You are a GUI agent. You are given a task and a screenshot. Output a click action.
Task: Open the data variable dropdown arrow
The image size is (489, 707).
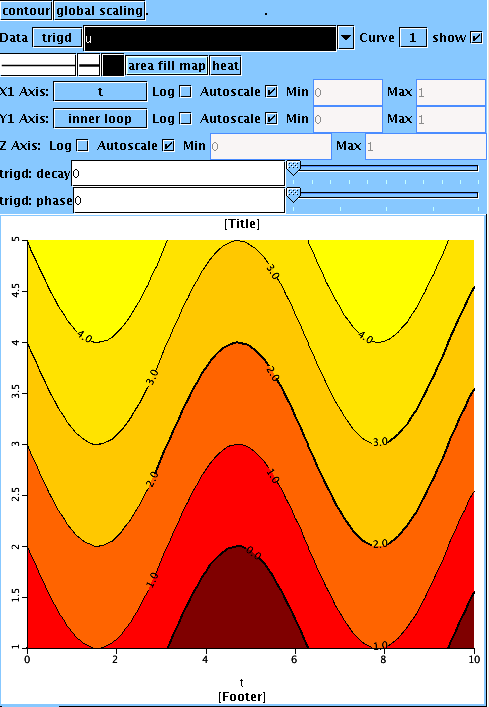[346, 38]
